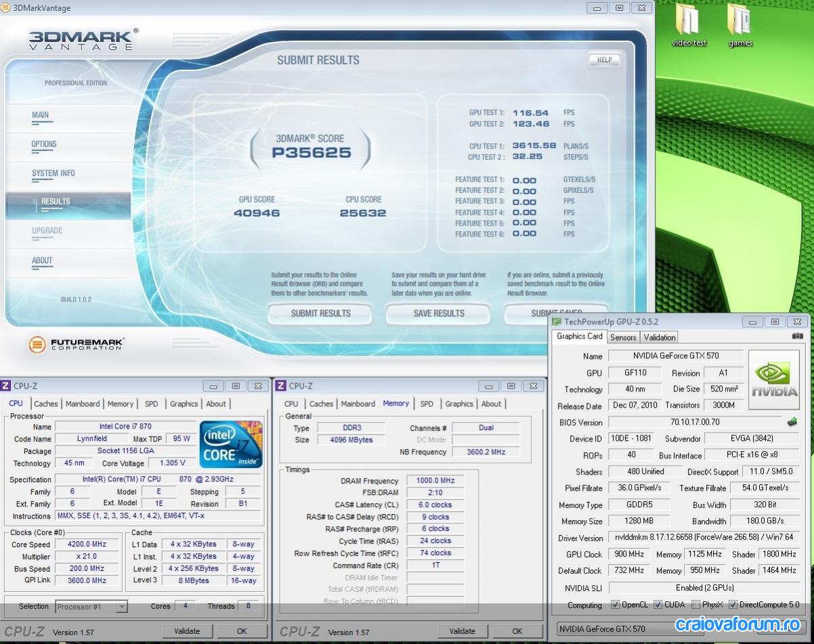Open Caches tab in right CPU-Z window

pos(322,404)
